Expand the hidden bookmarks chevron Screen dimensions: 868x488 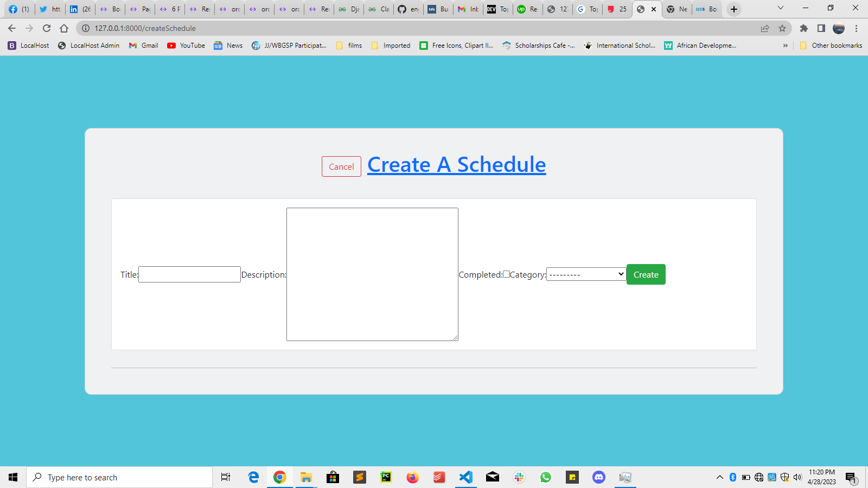786,46
